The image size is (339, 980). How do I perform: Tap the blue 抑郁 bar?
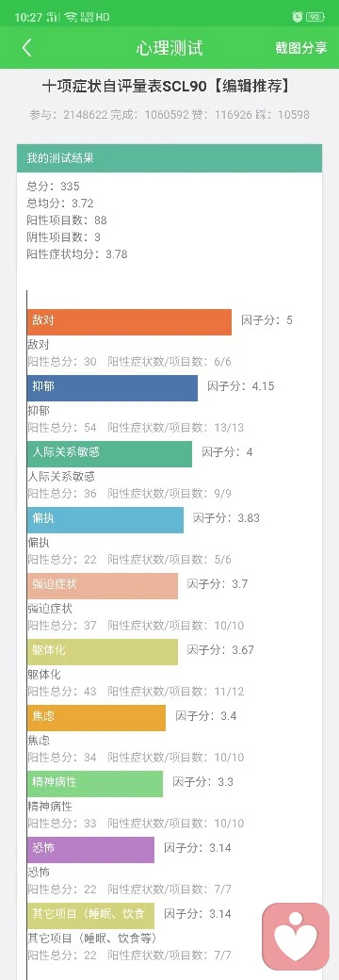point(112,388)
